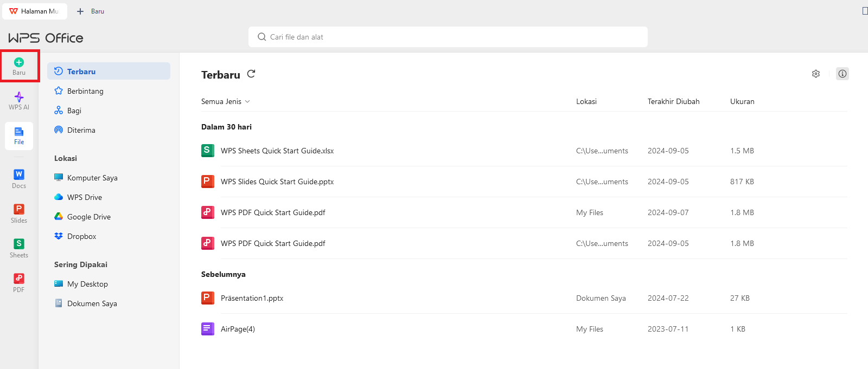
Task: Click the PDF icon of My Files guide
Action: [x=208, y=212]
